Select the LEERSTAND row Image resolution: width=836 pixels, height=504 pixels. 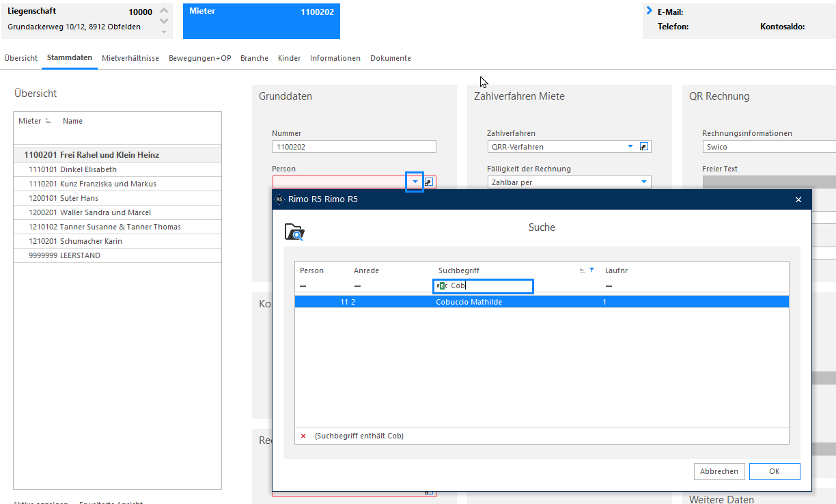pyautogui.click(x=117, y=255)
